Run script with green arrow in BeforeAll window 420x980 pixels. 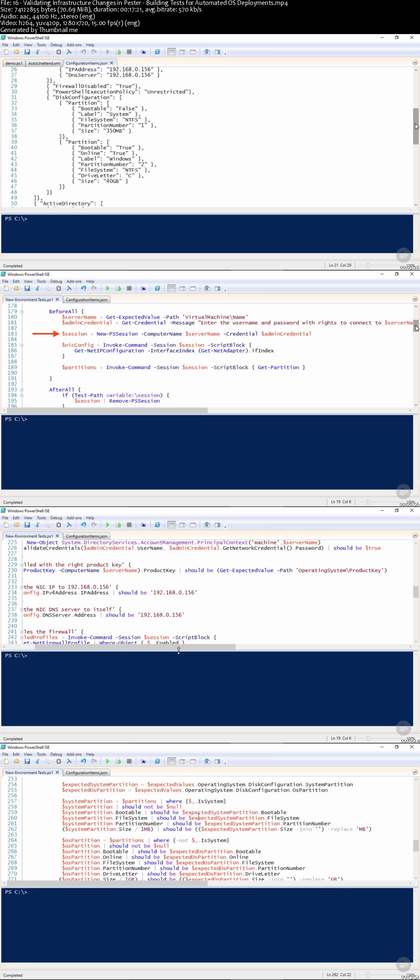pos(108,289)
